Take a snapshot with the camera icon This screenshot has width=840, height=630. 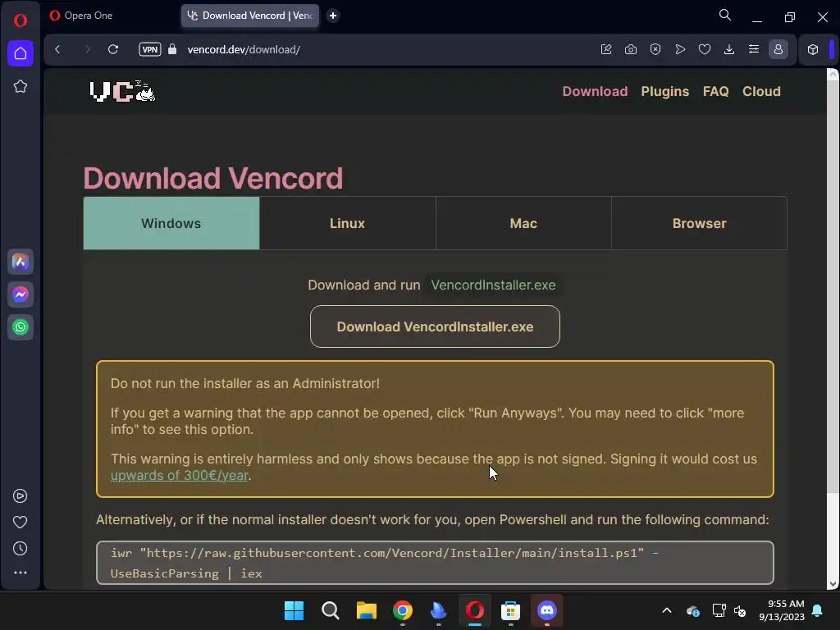[x=631, y=49]
